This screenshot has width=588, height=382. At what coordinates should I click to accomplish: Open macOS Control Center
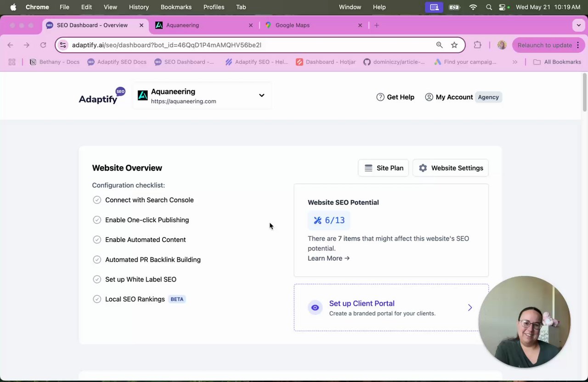point(502,7)
